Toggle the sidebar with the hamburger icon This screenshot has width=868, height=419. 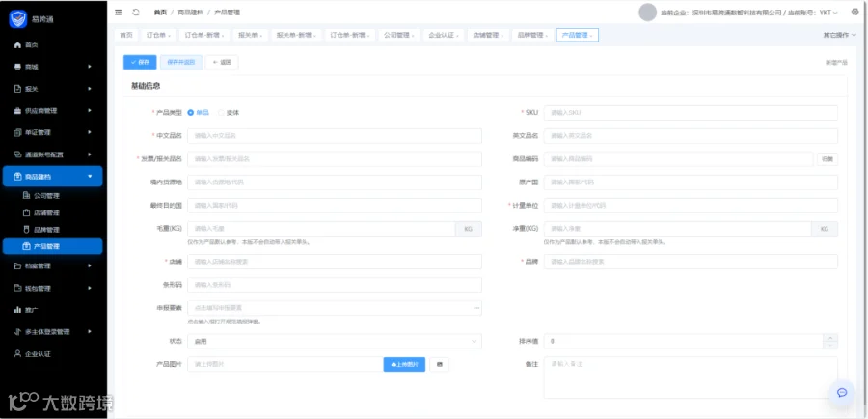point(119,13)
